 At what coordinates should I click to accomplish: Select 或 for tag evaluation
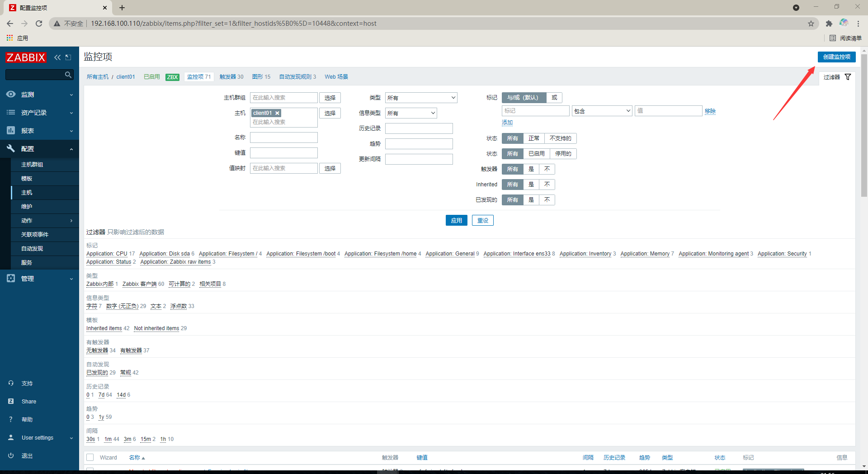coord(554,98)
